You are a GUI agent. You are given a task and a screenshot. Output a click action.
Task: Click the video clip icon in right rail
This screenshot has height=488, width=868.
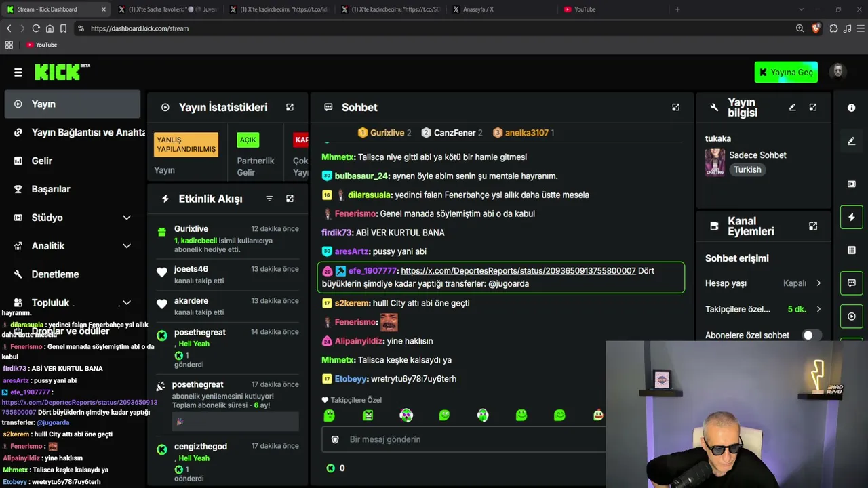(852, 184)
